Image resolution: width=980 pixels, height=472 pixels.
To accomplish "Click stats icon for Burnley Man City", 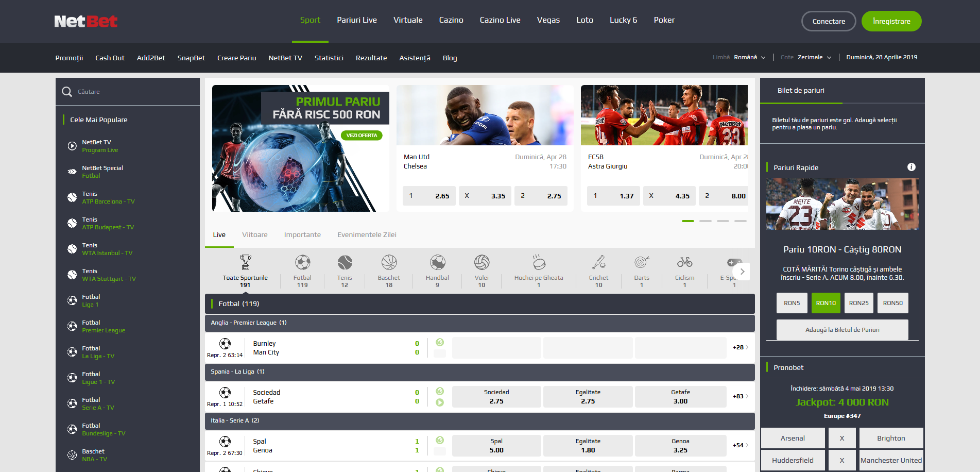I will tap(440, 342).
